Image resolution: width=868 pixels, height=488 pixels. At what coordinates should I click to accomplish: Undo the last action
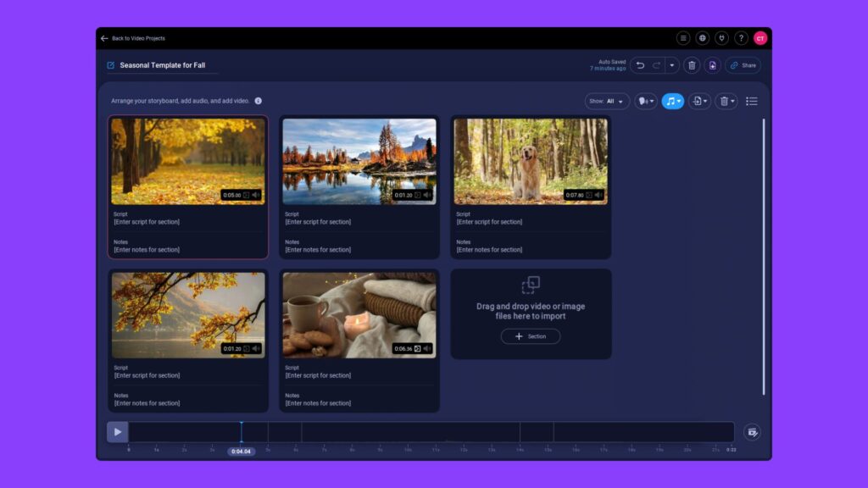point(641,65)
